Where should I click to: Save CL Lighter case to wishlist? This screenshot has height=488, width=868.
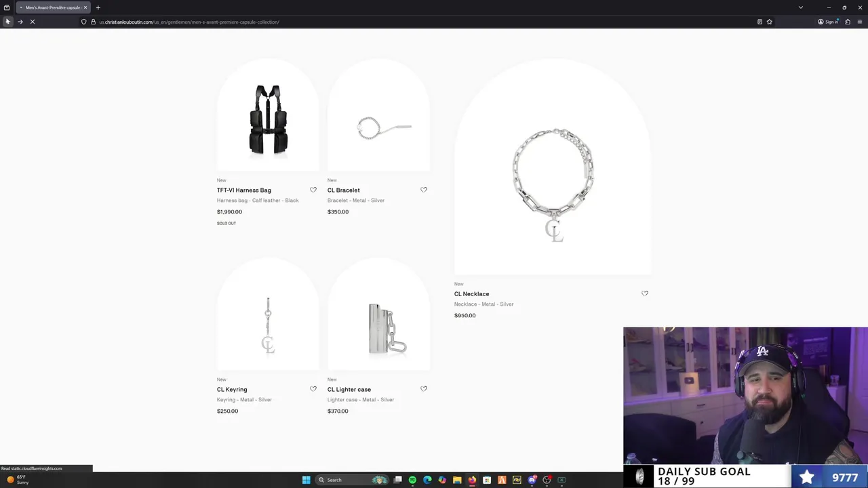coord(424,389)
